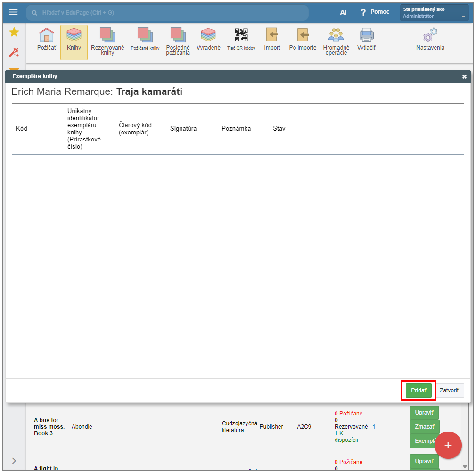This screenshot has width=476, height=473.
Task: Open the Požičať lending icon
Action: point(47,40)
